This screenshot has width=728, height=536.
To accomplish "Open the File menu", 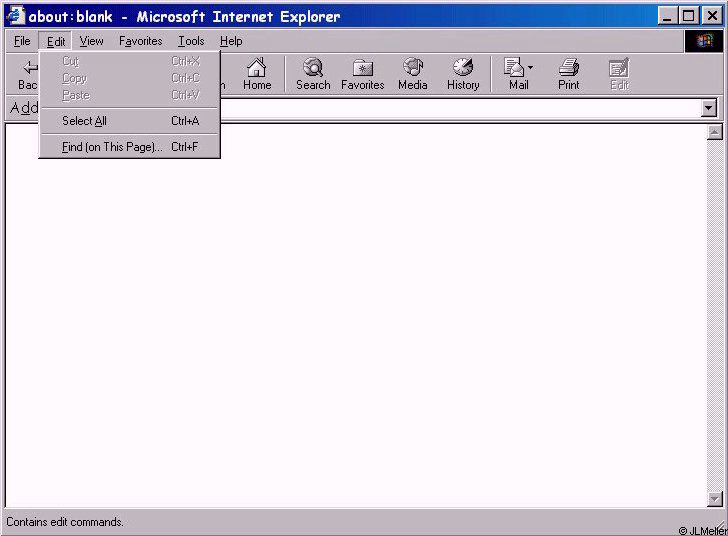I will [x=22, y=41].
